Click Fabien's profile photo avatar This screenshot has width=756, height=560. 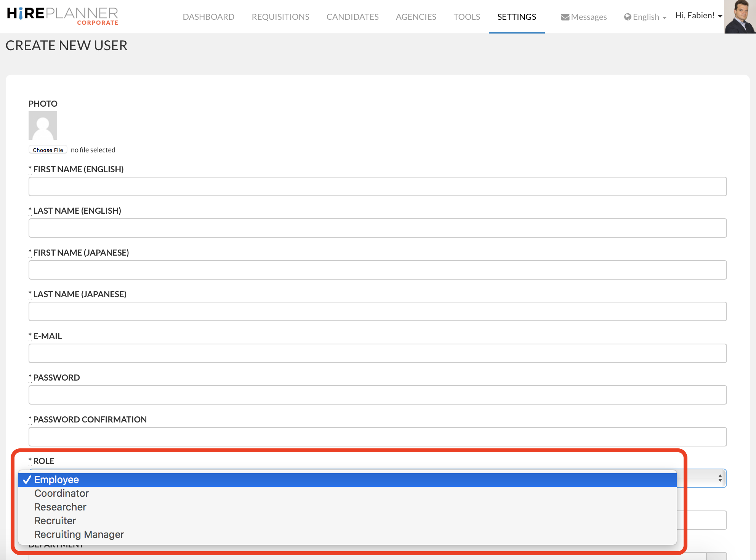[740, 17]
